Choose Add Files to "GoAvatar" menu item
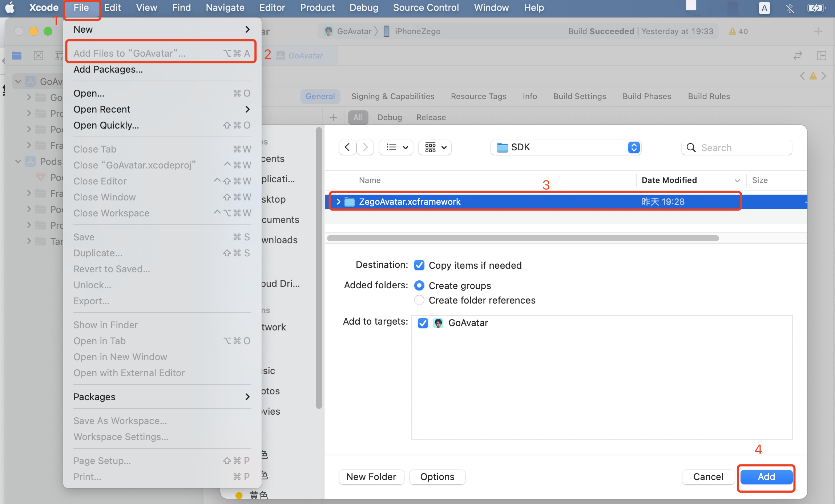 click(162, 53)
